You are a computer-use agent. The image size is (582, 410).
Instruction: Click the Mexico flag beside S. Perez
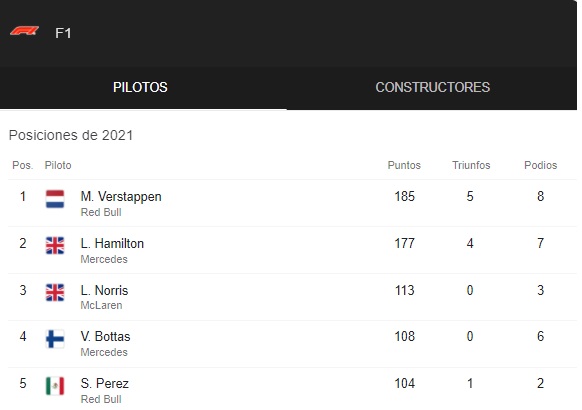pyautogui.click(x=55, y=386)
